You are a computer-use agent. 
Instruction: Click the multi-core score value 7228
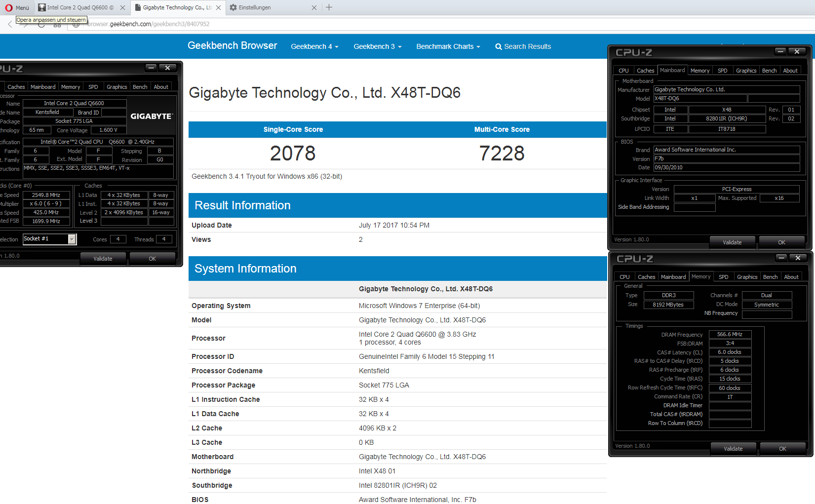502,154
